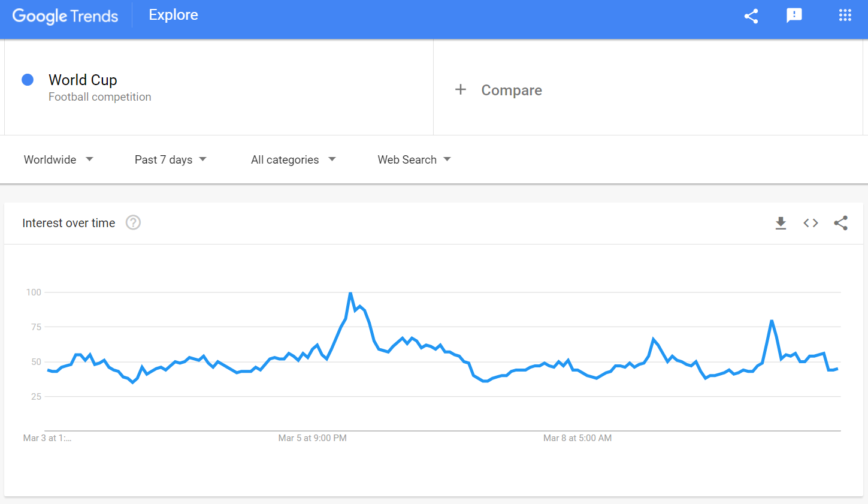Viewport: 868px width, 504px height.
Task: Open the embed code icon
Action: pyautogui.click(x=811, y=223)
